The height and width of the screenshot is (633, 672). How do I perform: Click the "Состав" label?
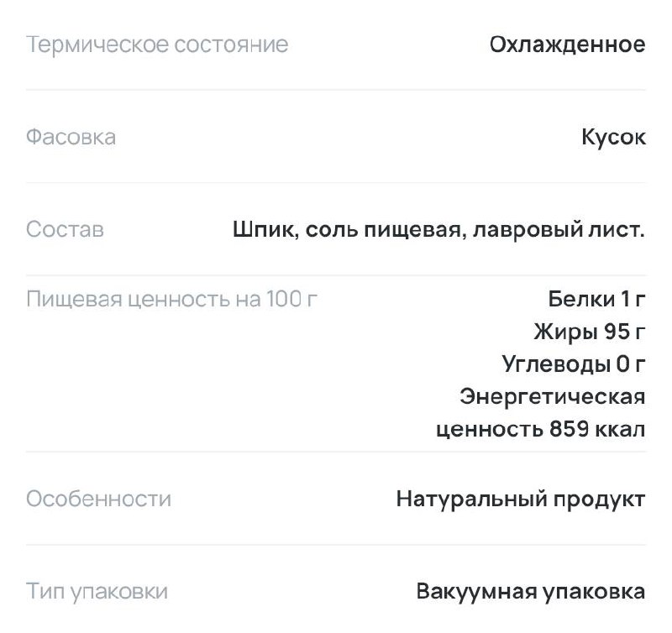pyautogui.click(x=65, y=229)
